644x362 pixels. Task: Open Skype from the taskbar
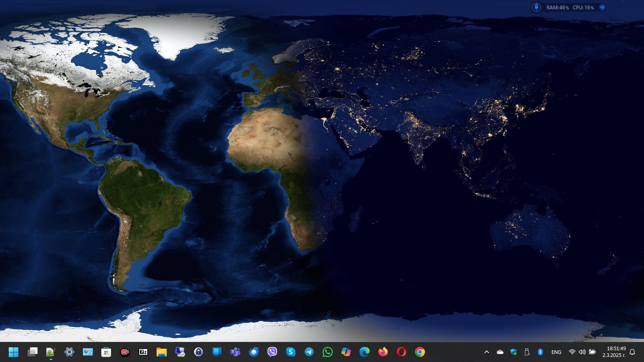pos(291,352)
